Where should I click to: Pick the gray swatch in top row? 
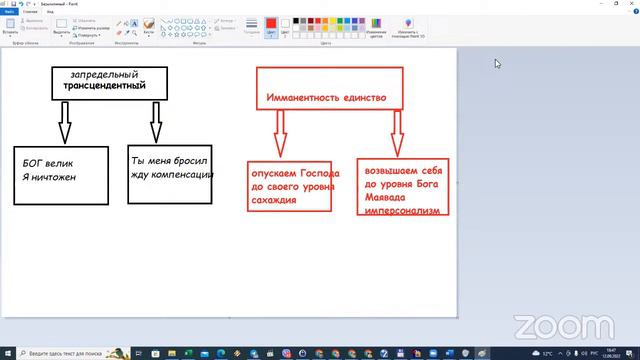(303, 21)
